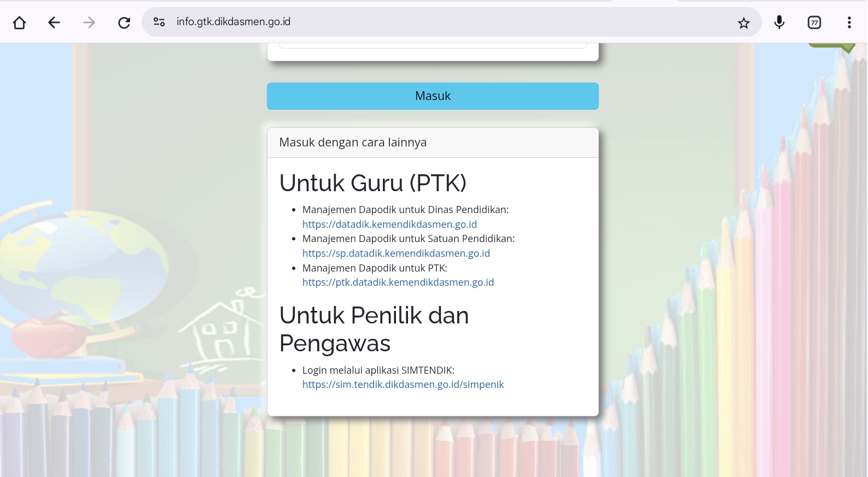Click 'Untuk Penilik dan Pengawas' heading
The width and height of the screenshot is (868, 477).
374,329
